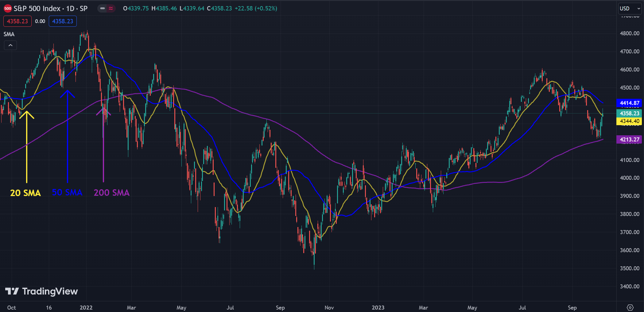
Task: Click the Nov label on time axis
Action: click(x=329, y=308)
